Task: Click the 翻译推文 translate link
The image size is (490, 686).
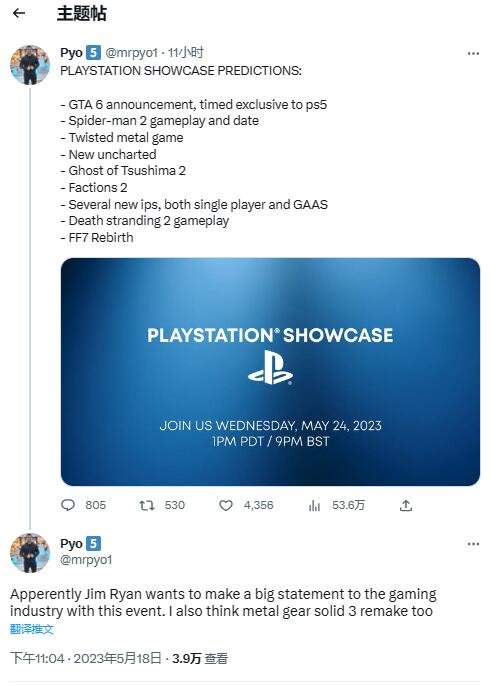Action: 32,629
